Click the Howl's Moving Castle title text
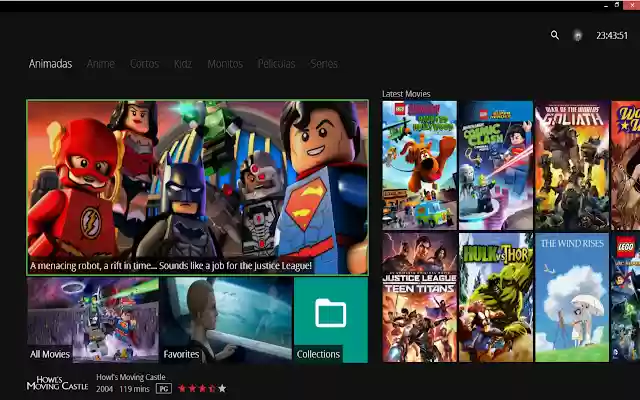Viewport: 640px width, 400px height. coord(131,377)
